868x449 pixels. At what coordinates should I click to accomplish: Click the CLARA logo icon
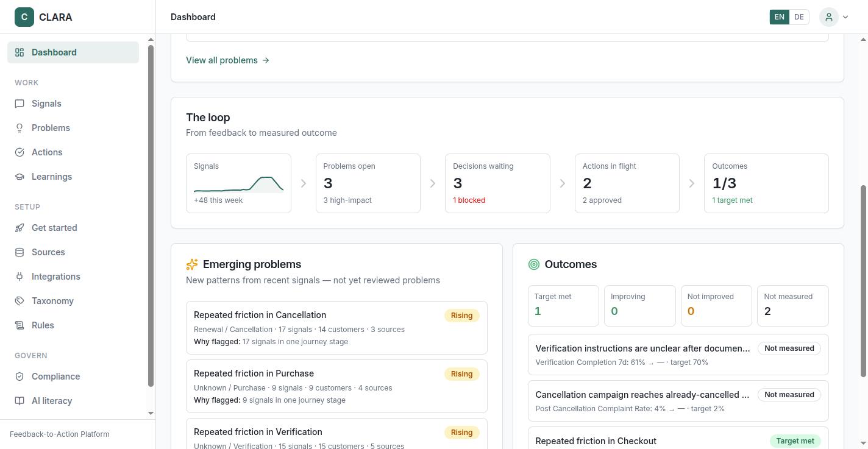(24, 17)
